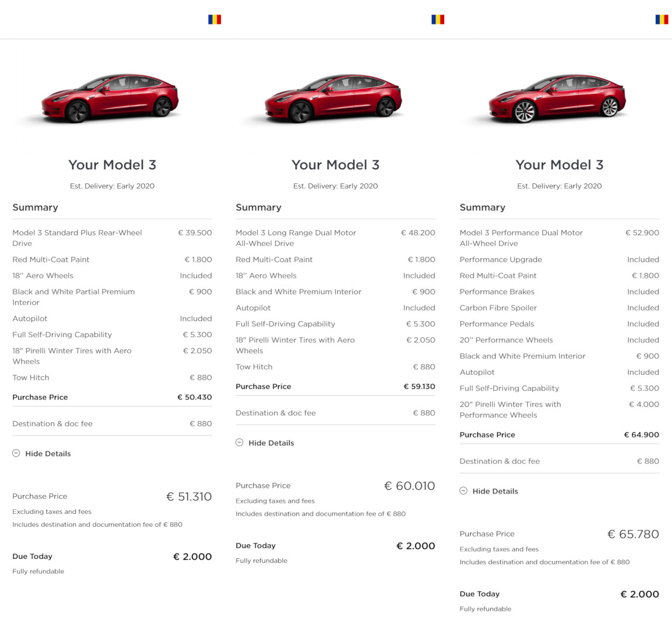The height and width of the screenshot is (619, 672).
Task: Click Tow Hitch entry in Long Range summary
Action: tap(335, 367)
